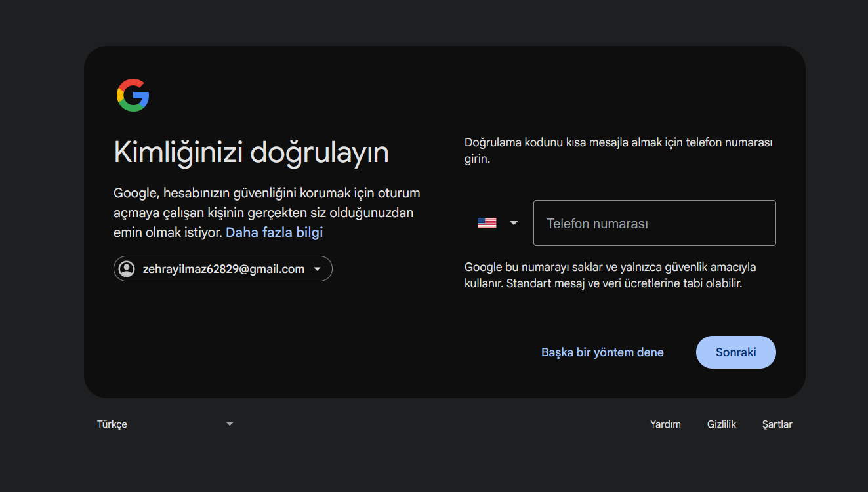Open the Şartlar link
868x492 pixels.
[777, 424]
